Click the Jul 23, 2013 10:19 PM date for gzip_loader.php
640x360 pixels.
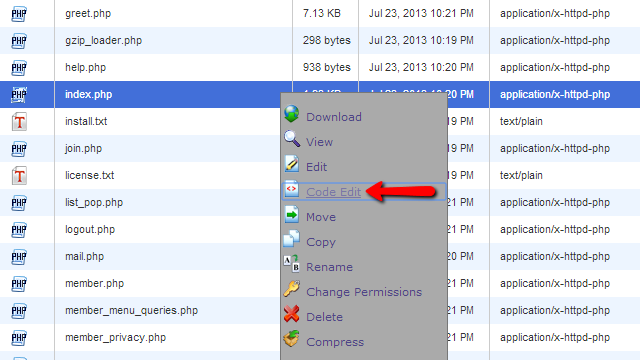[421, 40]
